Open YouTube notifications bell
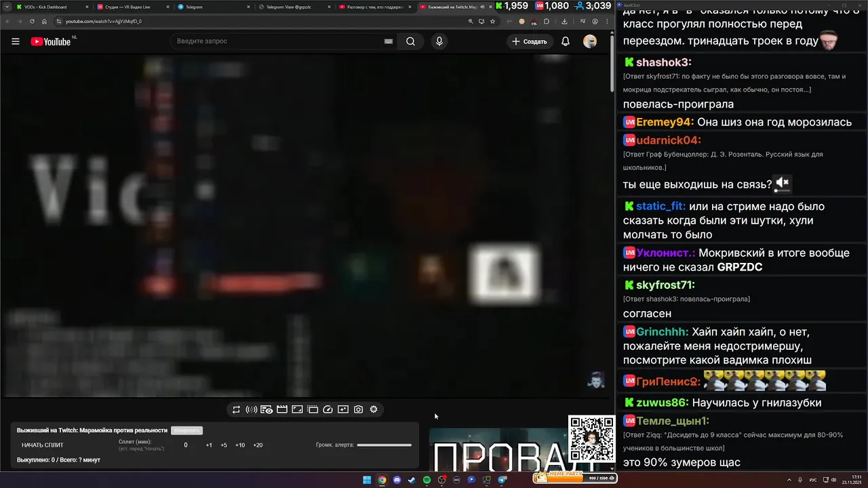This screenshot has height=488, width=868. tap(566, 41)
